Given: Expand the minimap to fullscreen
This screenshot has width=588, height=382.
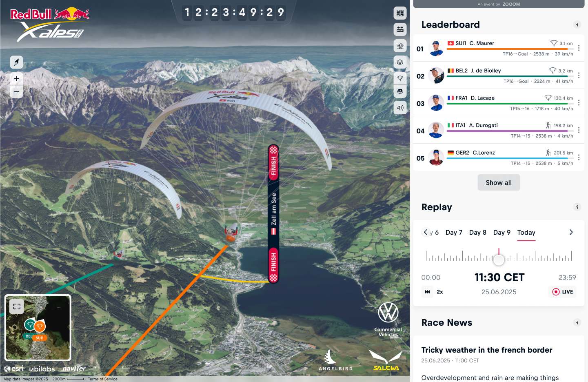Looking at the screenshot, I should click(x=17, y=306).
